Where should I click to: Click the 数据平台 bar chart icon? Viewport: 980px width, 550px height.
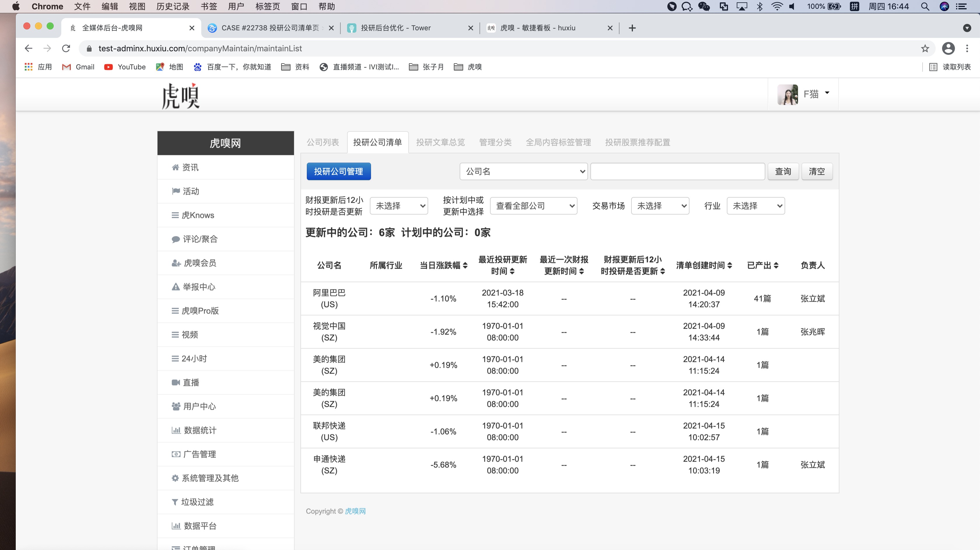(176, 526)
